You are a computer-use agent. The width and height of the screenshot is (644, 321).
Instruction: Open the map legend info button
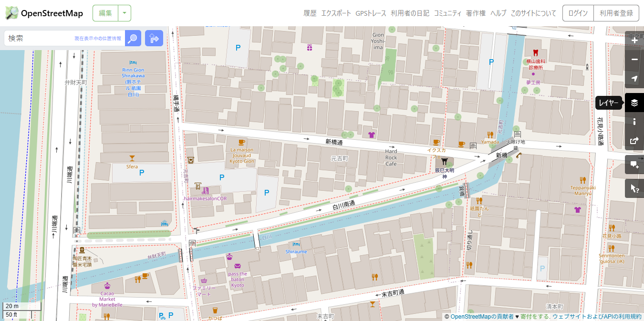point(634,122)
